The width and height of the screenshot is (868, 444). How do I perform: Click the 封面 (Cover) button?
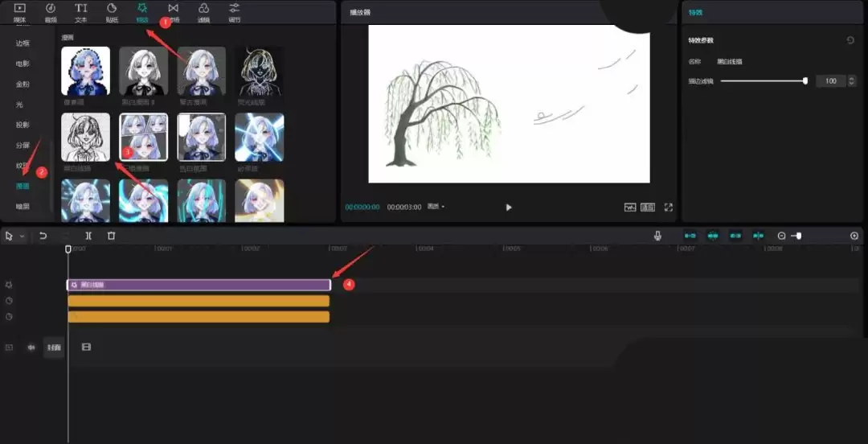pos(54,347)
